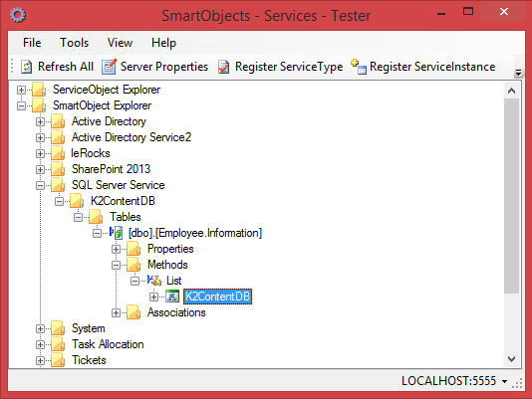Image resolution: width=532 pixels, height=399 pixels.
Task: Click the Methods folder icon
Action: coord(134,265)
